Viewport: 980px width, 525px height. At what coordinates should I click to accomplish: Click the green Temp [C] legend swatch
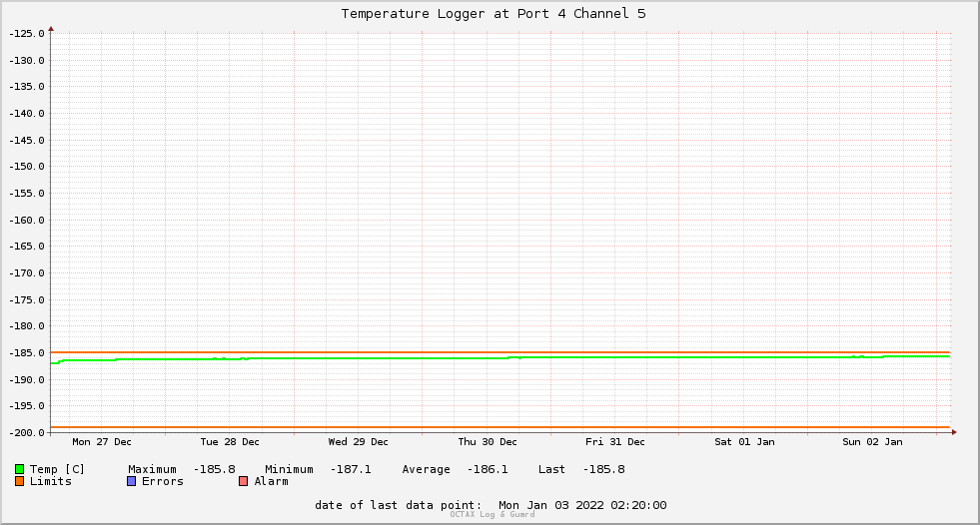point(19,469)
